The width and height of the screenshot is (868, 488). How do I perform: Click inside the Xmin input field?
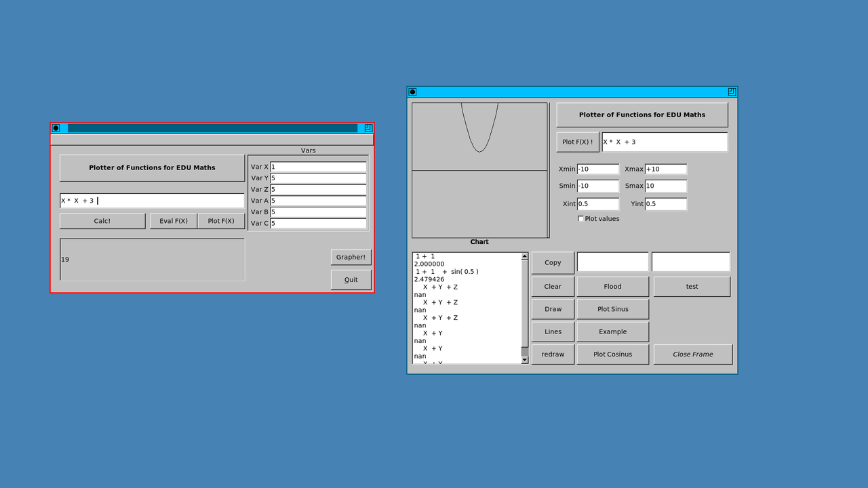[597, 169]
